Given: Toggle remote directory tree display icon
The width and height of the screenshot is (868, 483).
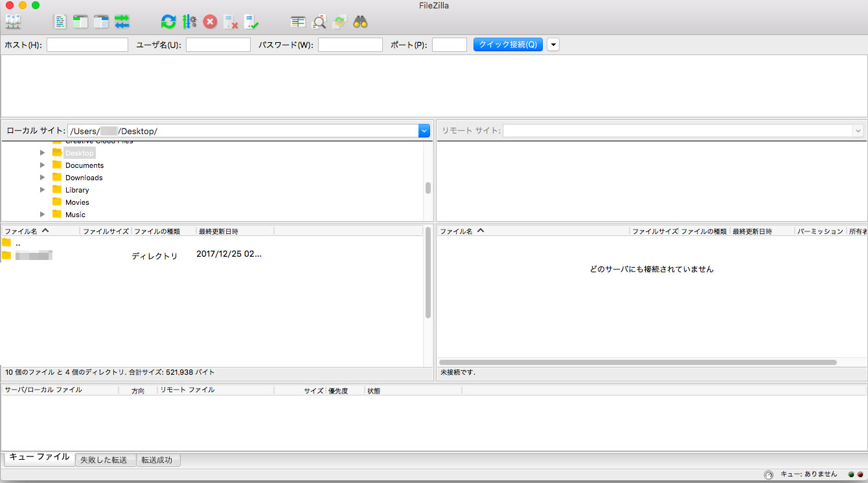Looking at the screenshot, I should (x=101, y=21).
